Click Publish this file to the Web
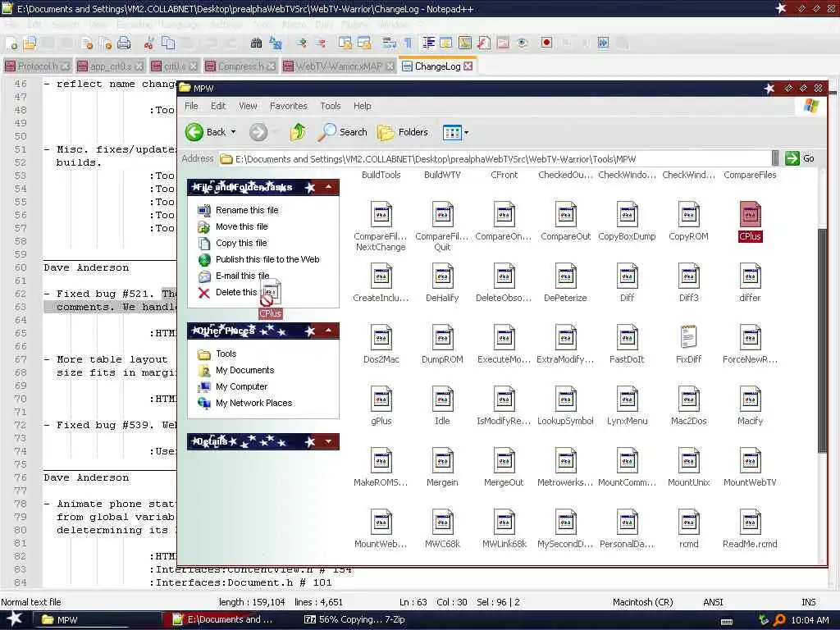Screen dimensions: 840x630 (267, 259)
